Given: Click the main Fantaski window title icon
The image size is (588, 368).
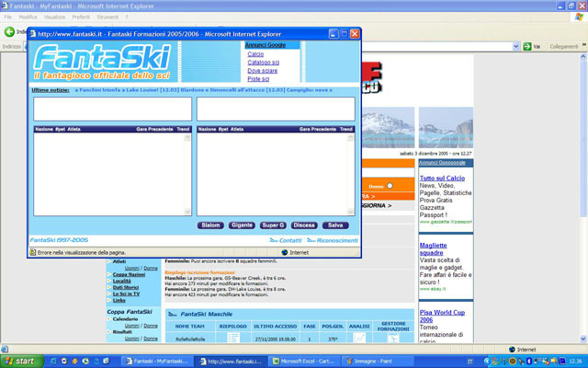Looking at the screenshot, I should point(4,6).
